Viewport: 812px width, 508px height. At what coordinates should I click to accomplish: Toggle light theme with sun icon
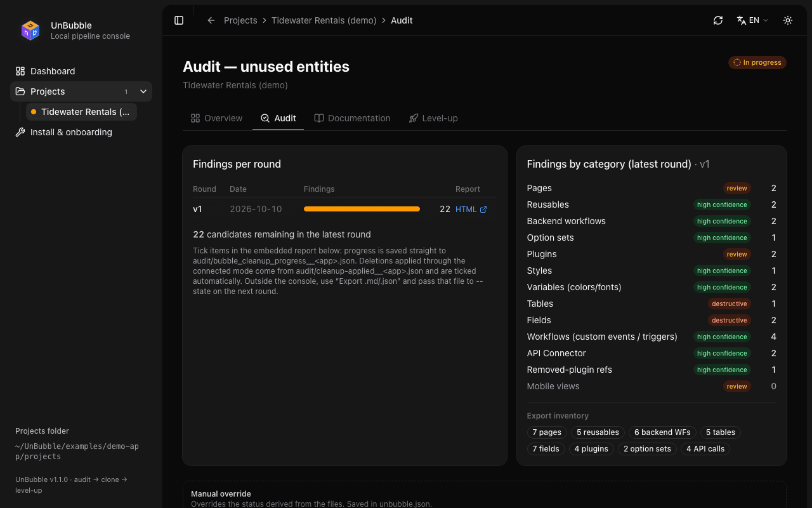(x=788, y=20)
